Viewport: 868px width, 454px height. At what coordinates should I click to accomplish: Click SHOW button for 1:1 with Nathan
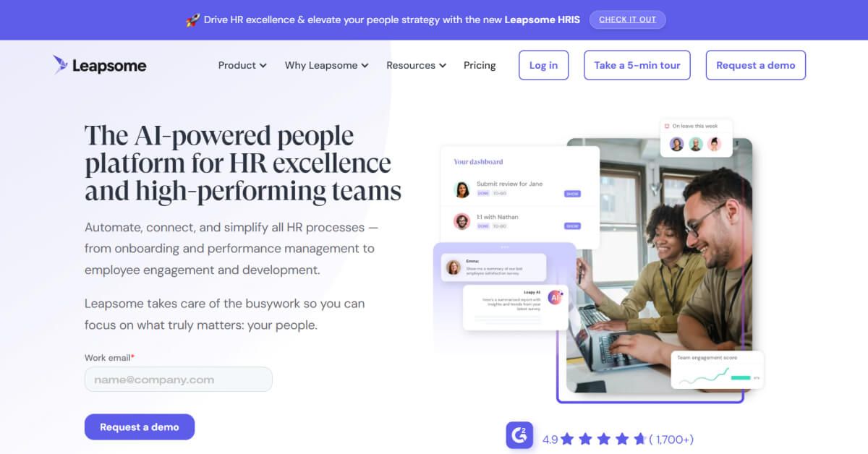[x=572, y=226]
